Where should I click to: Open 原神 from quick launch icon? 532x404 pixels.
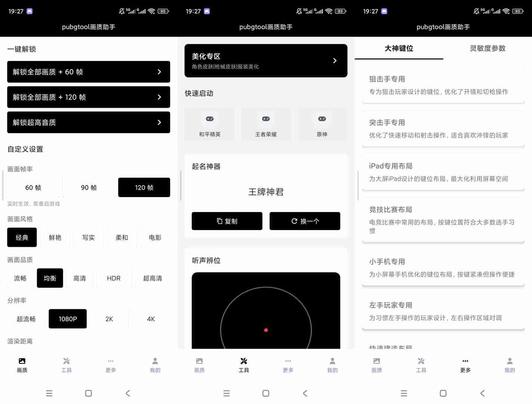click(x=322, y=119)
